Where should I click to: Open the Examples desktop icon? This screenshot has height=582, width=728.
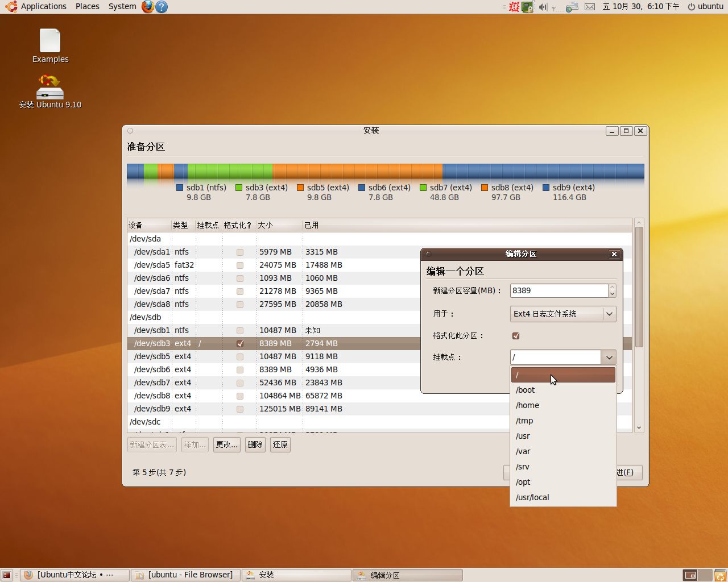tap(50, 45)
